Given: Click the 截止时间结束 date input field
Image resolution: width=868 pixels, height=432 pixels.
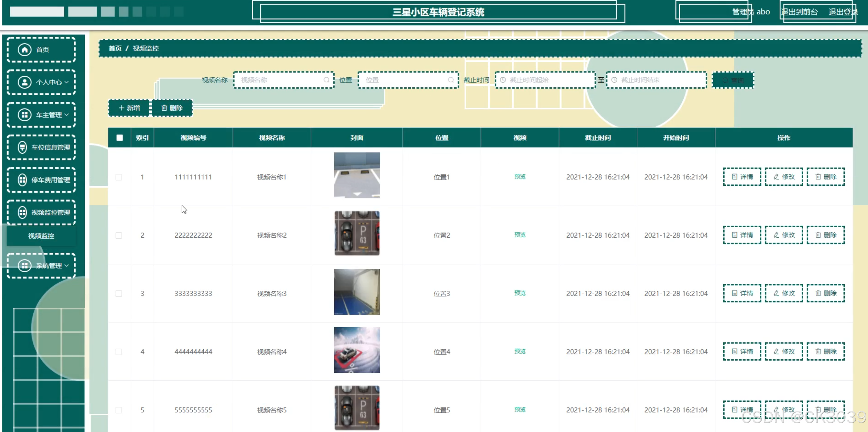Looking at the screenshot, I should (656, 80).
